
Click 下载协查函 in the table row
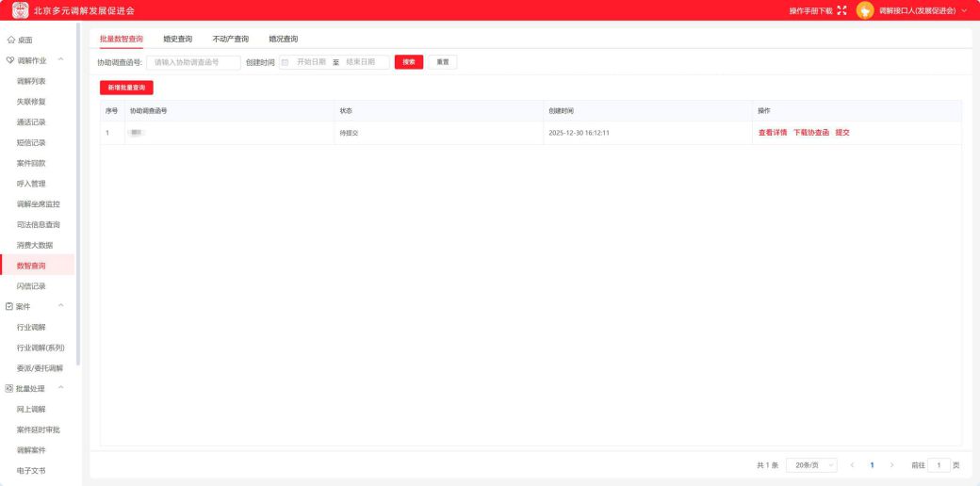810,133
